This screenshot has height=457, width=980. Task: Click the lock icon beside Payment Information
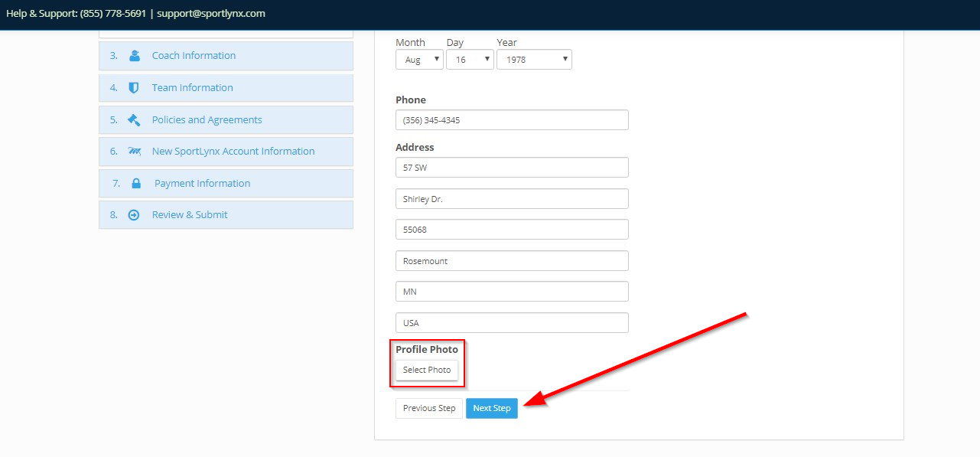tap(136, 184)
